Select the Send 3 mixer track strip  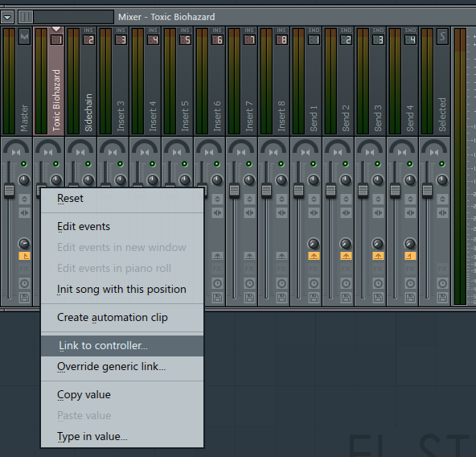(x=371, y=80)
